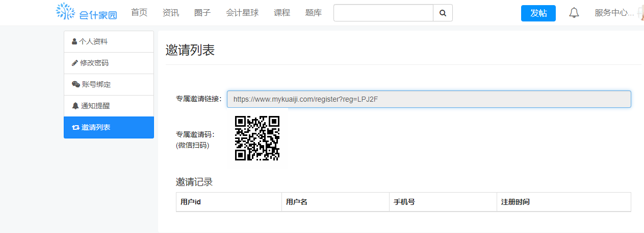Click the 用户名 column header
644x233 pixels.
tap(335, 202)
